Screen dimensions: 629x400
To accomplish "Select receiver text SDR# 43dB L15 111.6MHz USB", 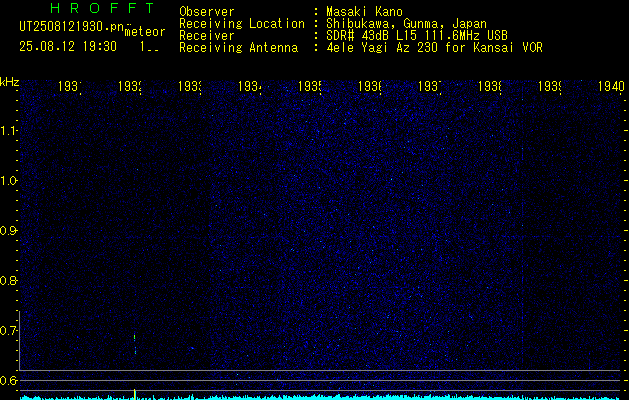I will pos(417,36).
